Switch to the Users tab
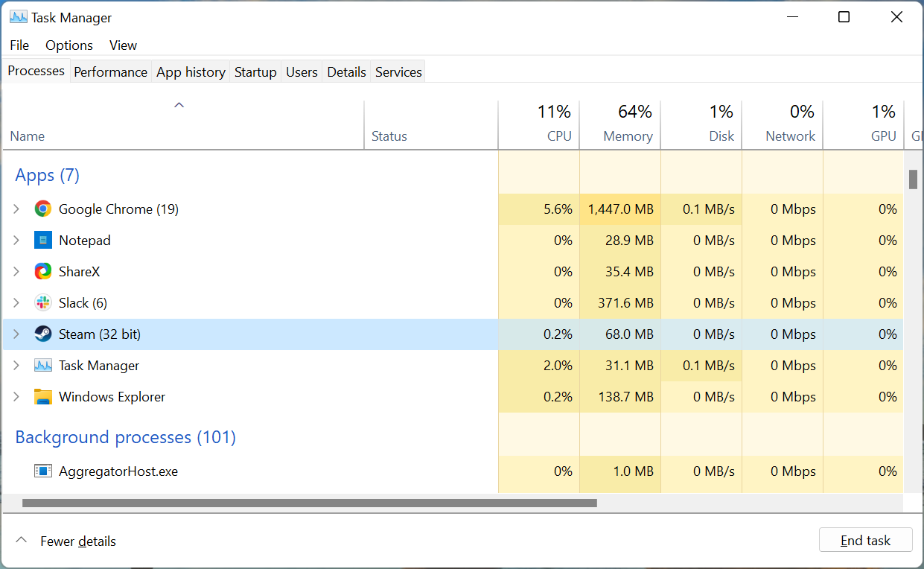The height and width of the screenshot is (569, 924). [302, 72]
